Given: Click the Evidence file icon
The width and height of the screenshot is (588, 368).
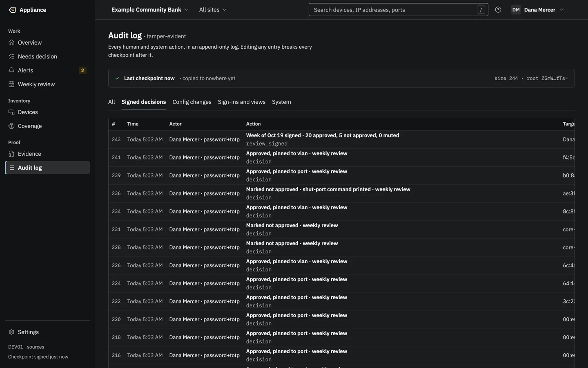Looking at the screenshot, I should 11,154.
